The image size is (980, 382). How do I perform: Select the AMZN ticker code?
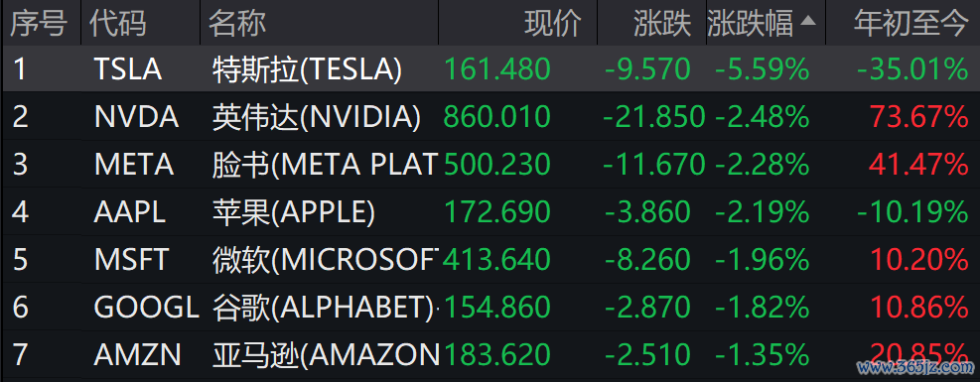(x=137, y=355)
